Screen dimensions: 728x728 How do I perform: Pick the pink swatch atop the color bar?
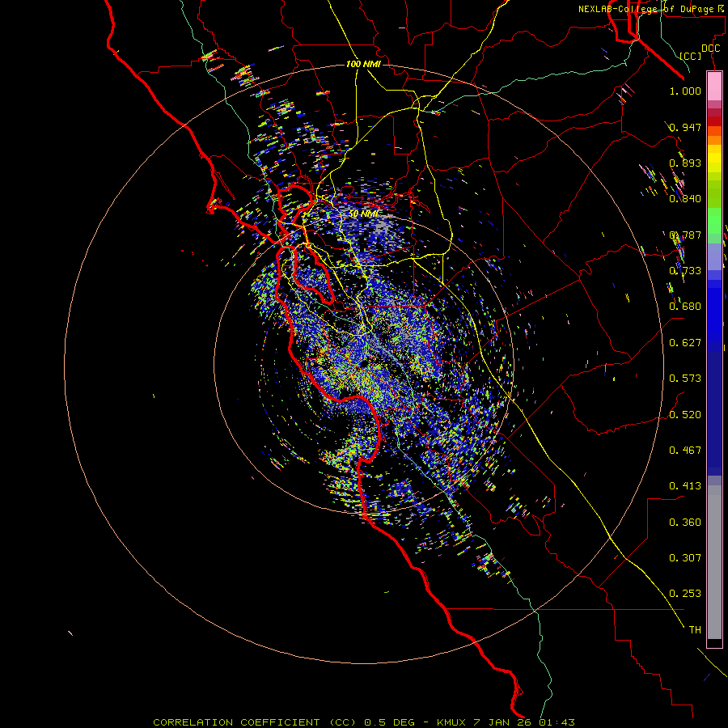[714, 86]
